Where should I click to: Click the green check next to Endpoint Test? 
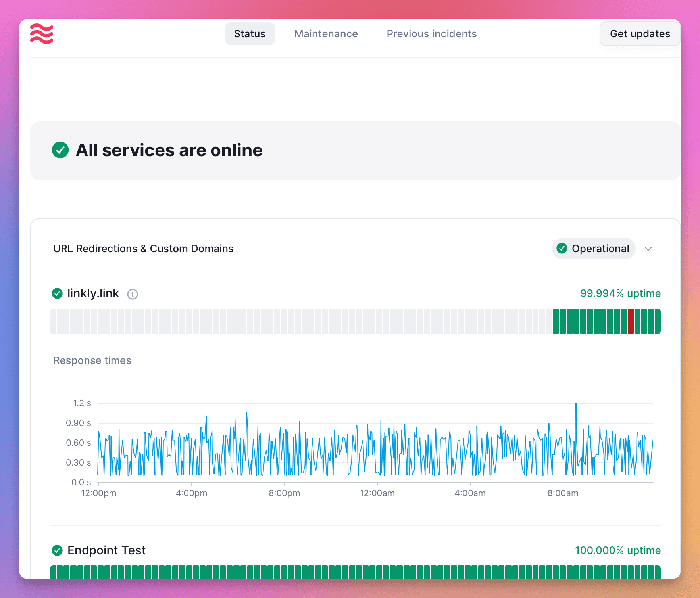coord(57,550)
